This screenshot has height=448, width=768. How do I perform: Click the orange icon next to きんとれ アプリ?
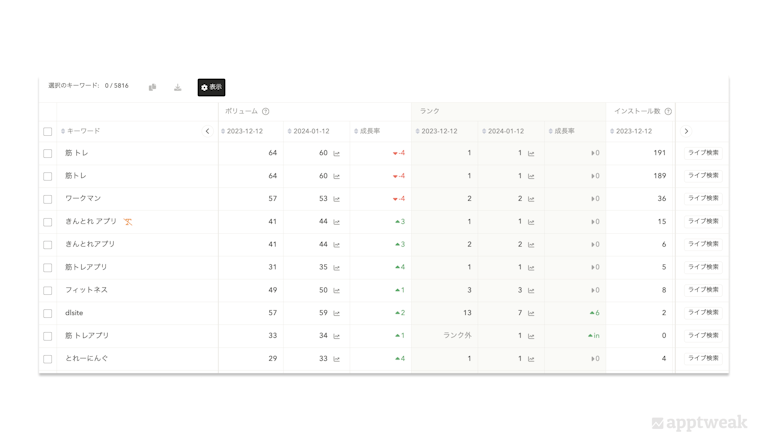128,221
